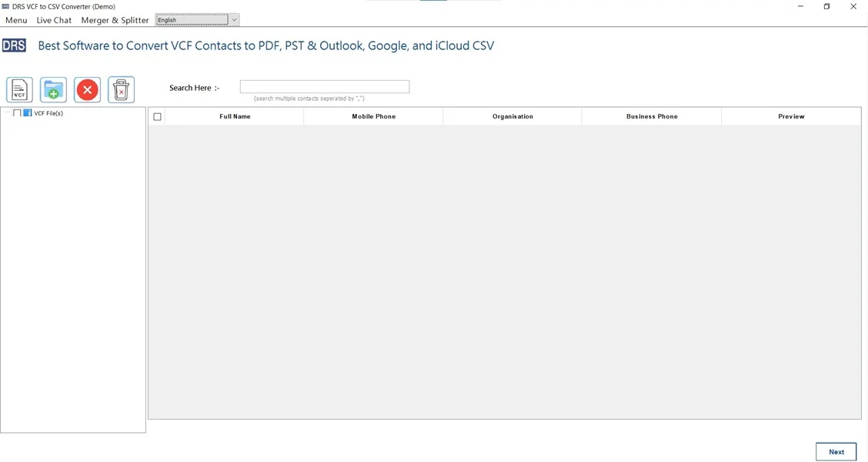Image resolution: width=868 pixels, height=462 pixels.
Task: Open the Live Chat menu
Action: 54,20
